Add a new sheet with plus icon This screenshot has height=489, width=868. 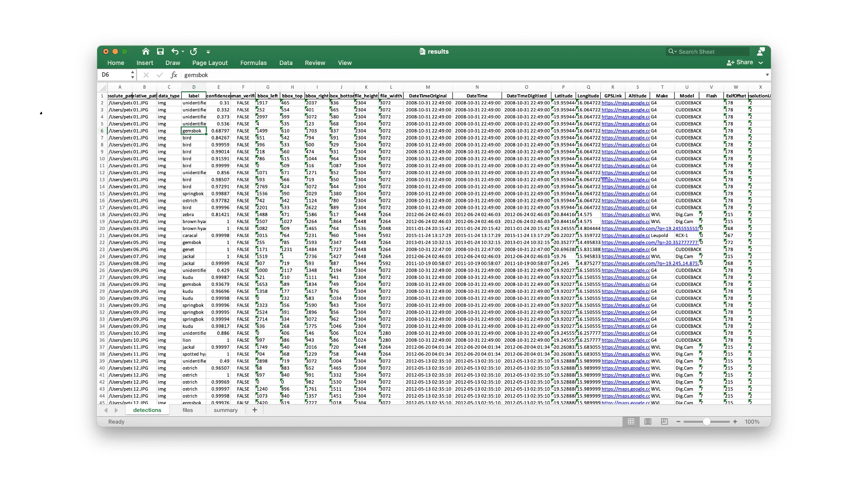[x=255, y=410]
